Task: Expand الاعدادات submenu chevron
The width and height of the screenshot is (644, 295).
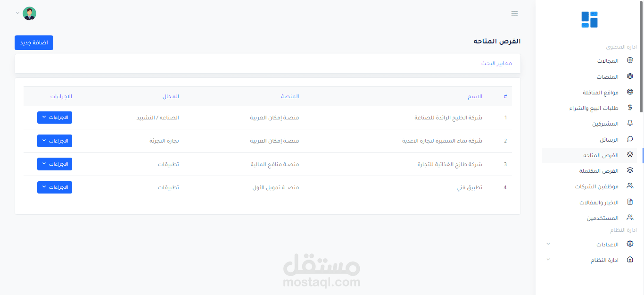Action: point(548,244)
